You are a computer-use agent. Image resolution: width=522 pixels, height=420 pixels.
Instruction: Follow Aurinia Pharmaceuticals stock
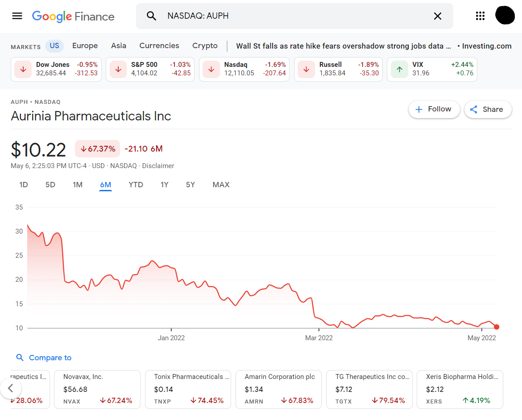pyautogui.click(x=434, y=109)
